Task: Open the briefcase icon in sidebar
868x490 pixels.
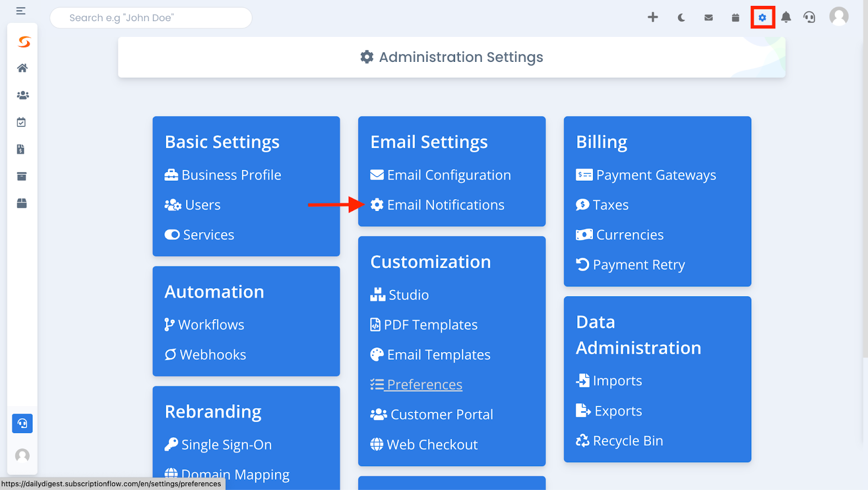Action: (x=22, y=203)
